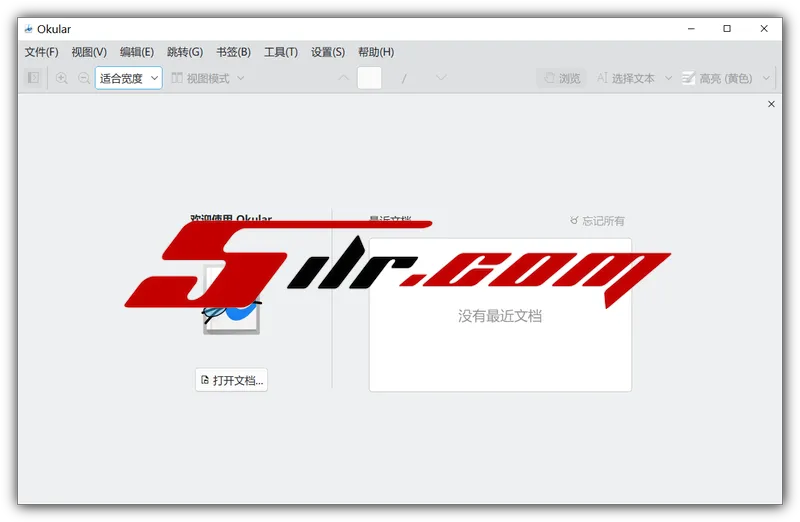Minimize the Okular window
The width and height of the screenshot is (800, 522).
[x=691, y=29]
